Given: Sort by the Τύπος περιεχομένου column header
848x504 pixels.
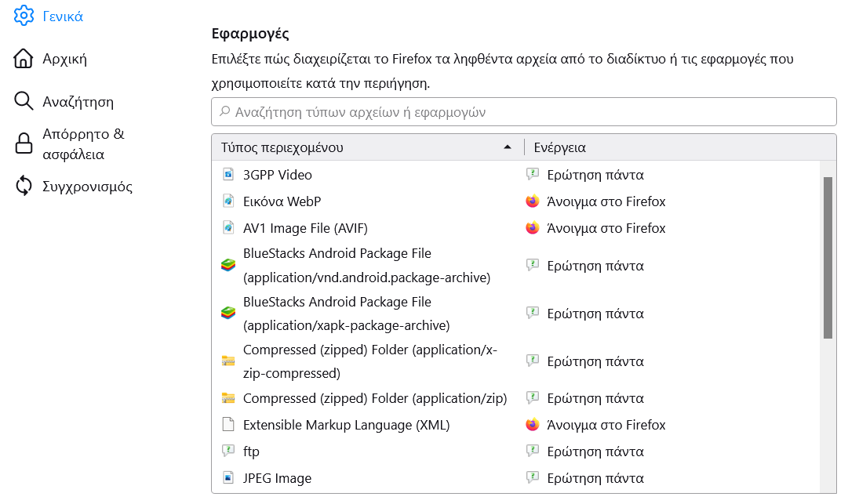Looking at the screenshot, I should coord(367,147).
